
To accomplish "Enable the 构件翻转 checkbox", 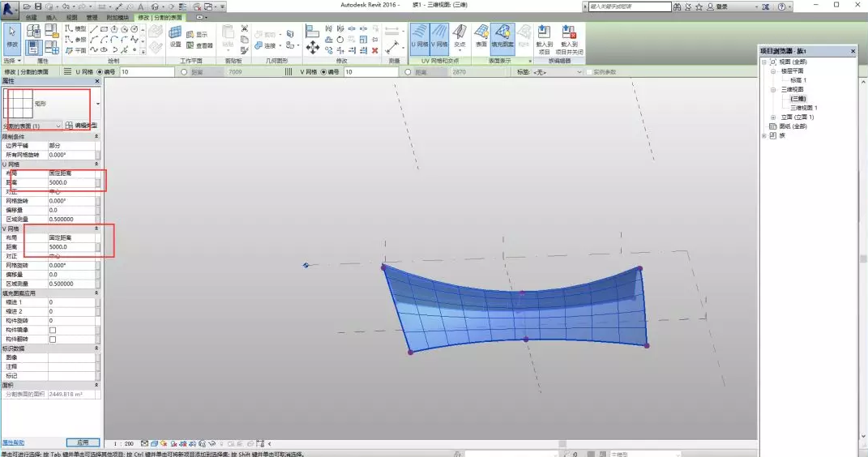I will coord(53,339).
